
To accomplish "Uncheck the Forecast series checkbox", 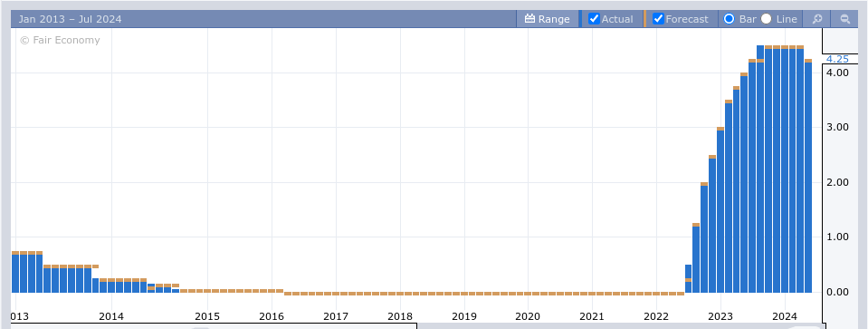I will click(658, 19).
